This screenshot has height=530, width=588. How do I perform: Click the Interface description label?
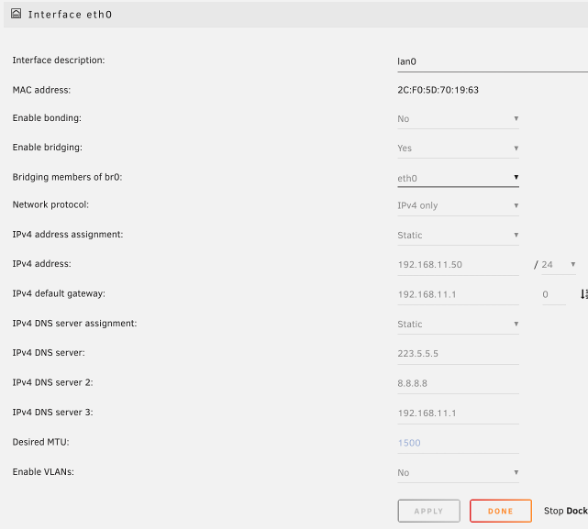click(58, 60)
